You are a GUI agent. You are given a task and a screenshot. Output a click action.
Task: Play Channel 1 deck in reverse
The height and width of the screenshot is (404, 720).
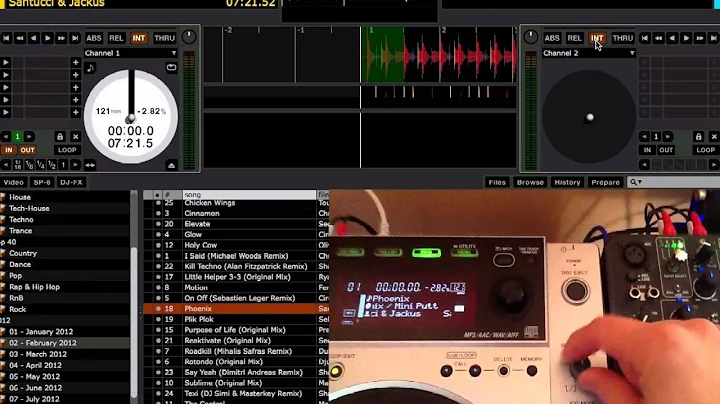(34, 38)
